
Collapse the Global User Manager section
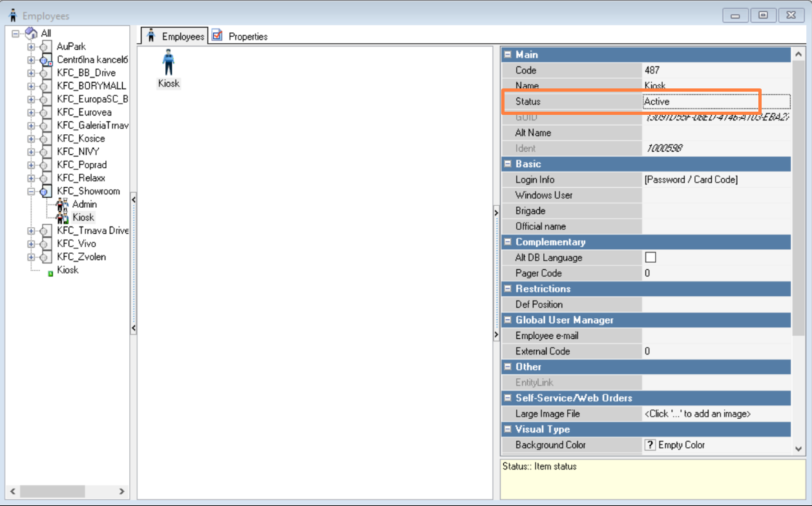[508, 320]
